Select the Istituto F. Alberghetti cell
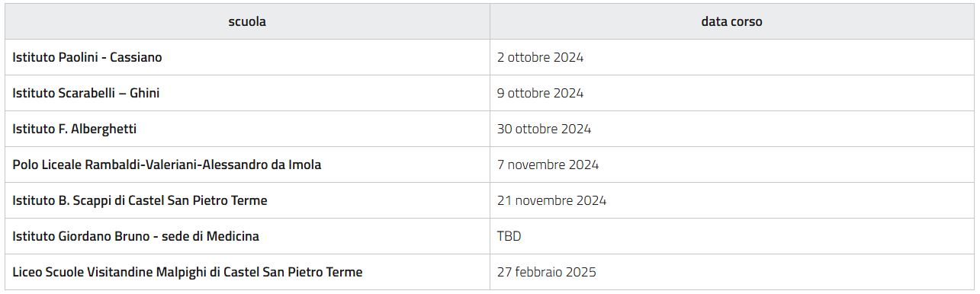This screenshot has height=294, width=980. pyautogui.click(x=247, y=129)
